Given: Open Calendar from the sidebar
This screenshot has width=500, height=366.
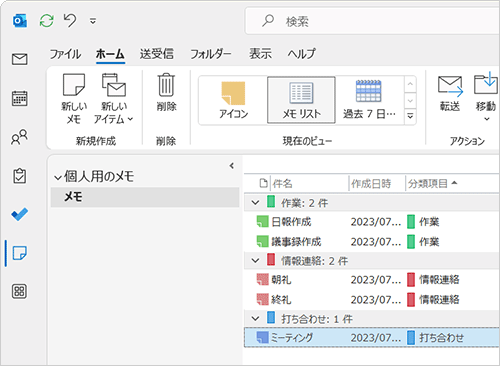Looking at the screenshot, I should point(20,98).
